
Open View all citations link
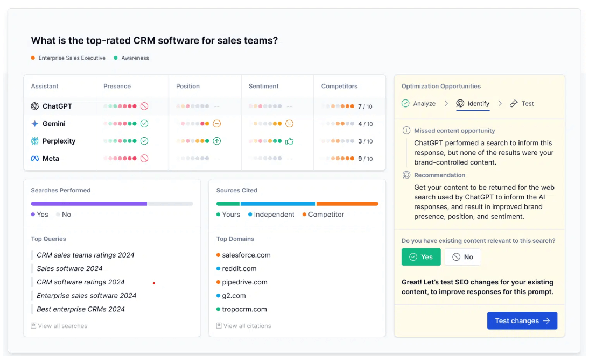pyautogui.click(x=243, y=326)
